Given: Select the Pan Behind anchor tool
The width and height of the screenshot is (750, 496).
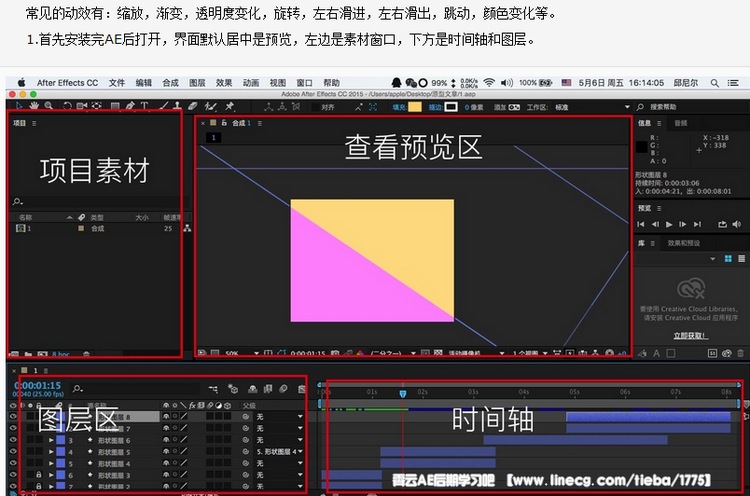Looking at the screenshot, I should pos(97,106).
